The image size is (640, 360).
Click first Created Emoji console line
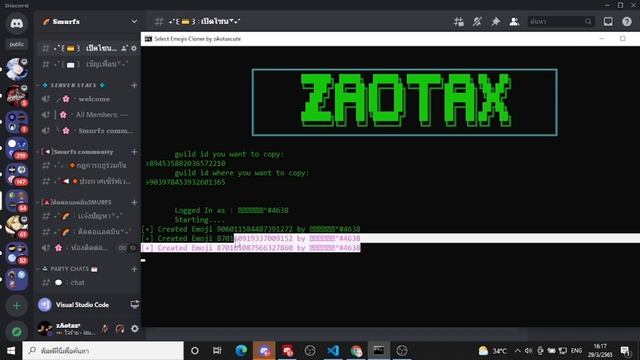pos(251,229)
